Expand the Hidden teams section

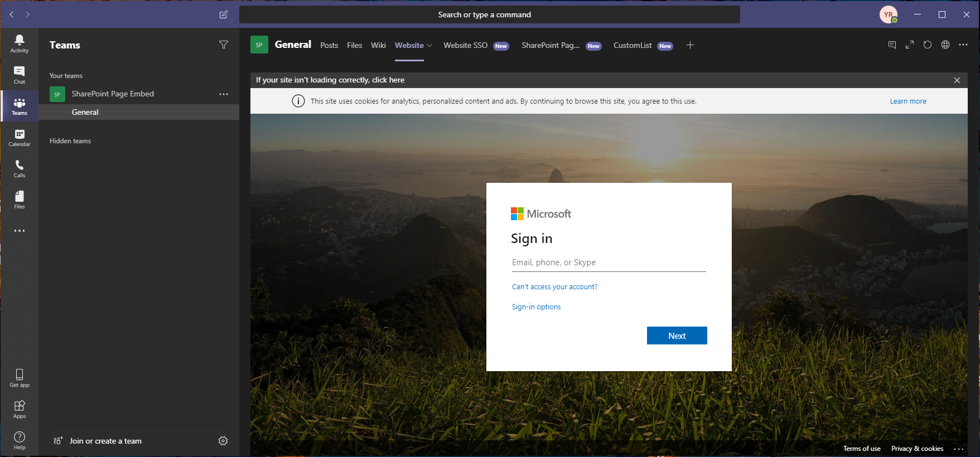click(70, 141)
